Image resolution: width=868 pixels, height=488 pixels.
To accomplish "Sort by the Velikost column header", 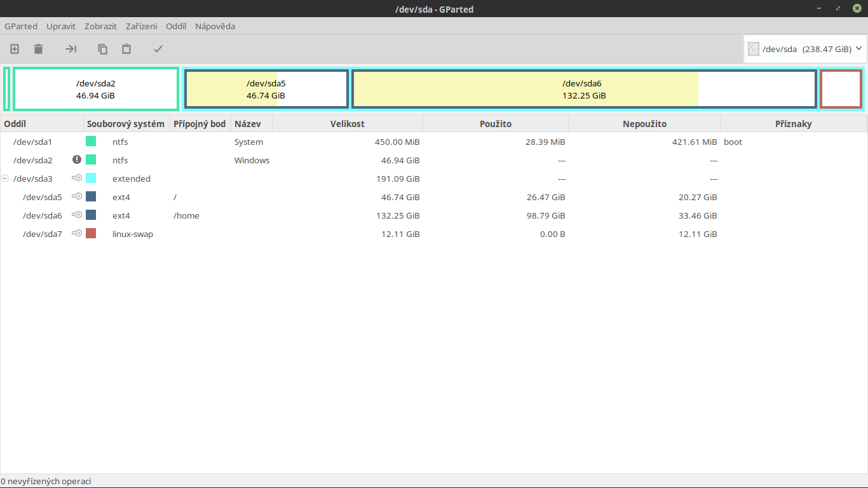I will pos(347,124).
